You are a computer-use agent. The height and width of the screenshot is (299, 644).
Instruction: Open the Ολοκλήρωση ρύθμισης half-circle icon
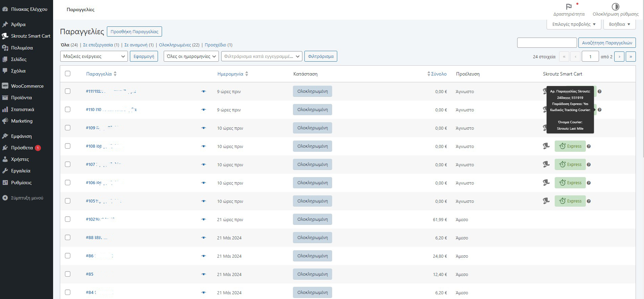(x=615, y=7)
